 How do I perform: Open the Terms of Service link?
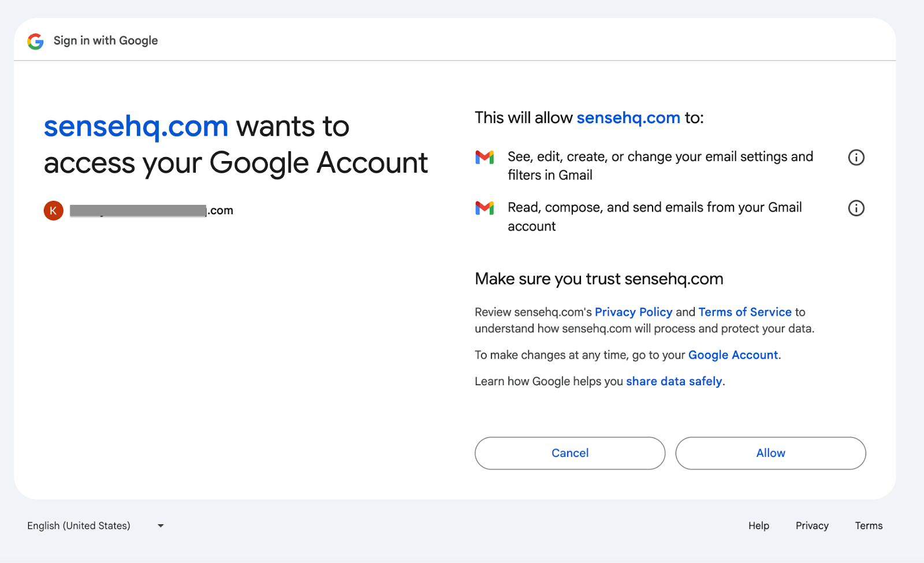[745, 312]
